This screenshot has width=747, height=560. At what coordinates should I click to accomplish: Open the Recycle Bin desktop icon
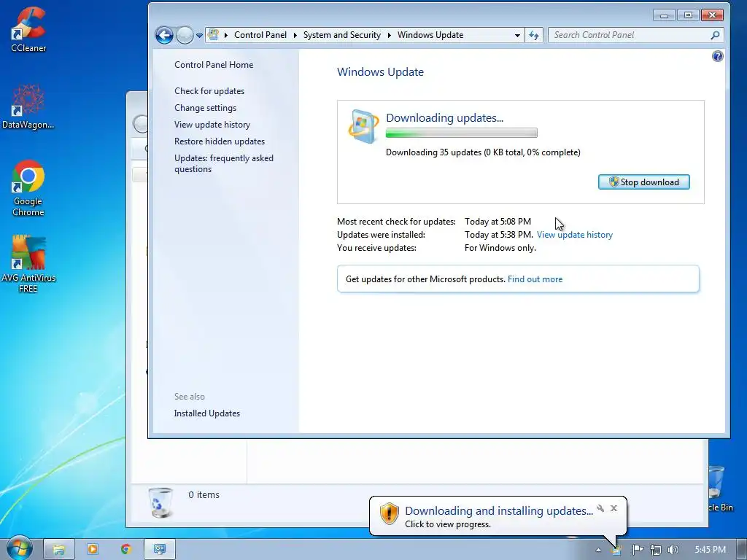click(x=719, y=489)
